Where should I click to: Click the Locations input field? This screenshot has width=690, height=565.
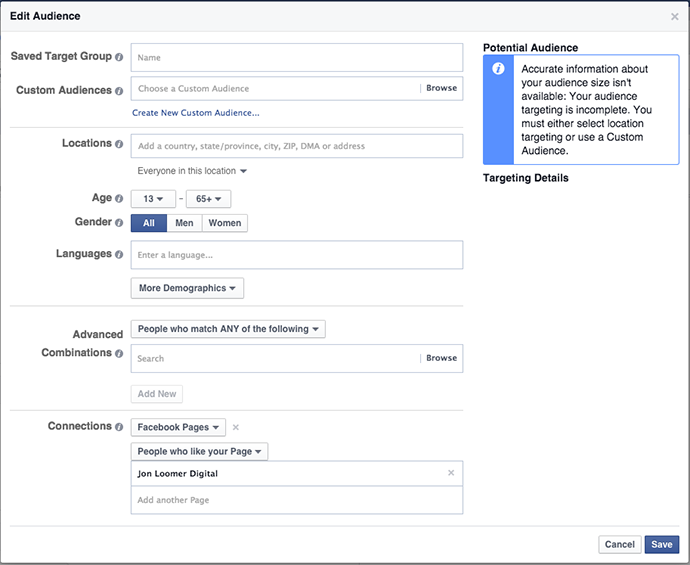[x=297, y=146]
